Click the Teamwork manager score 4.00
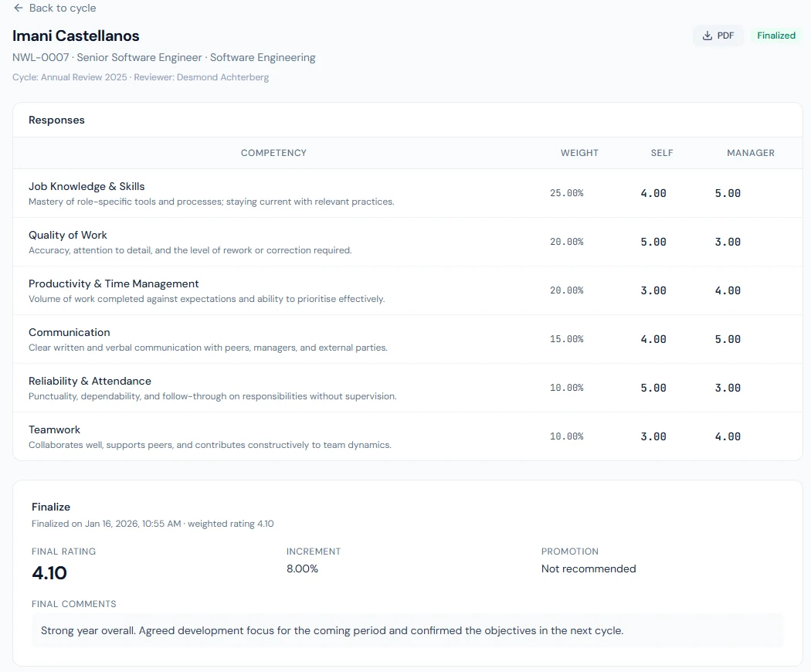The height and width of the screenshot is (672, 811). tap(728, 436)
